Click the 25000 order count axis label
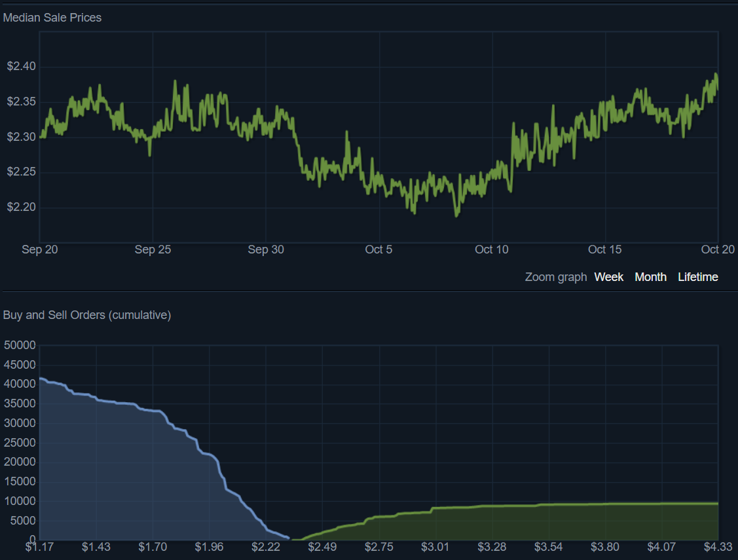The image size is (738, 560). click(x=20, y=443)
